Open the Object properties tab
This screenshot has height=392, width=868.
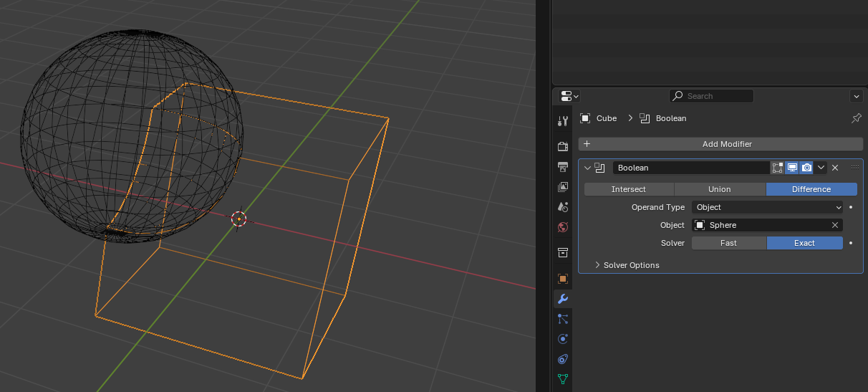[x=563, y=278]
